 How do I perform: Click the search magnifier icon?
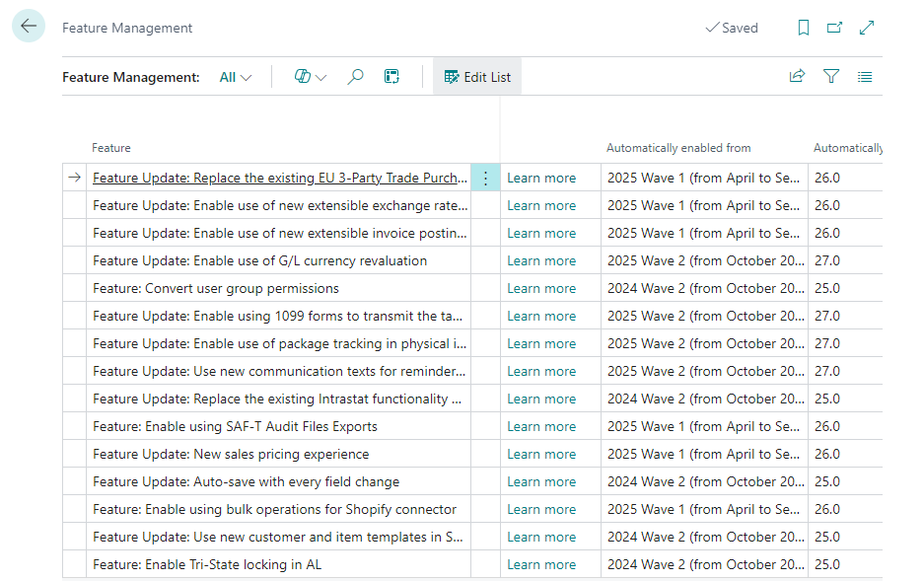[x=356, y=77]
